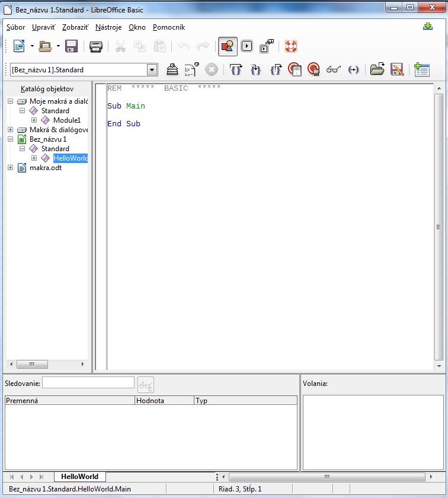Click the Save BASIC source icon

pyautogui.click(x=397, y=69)
